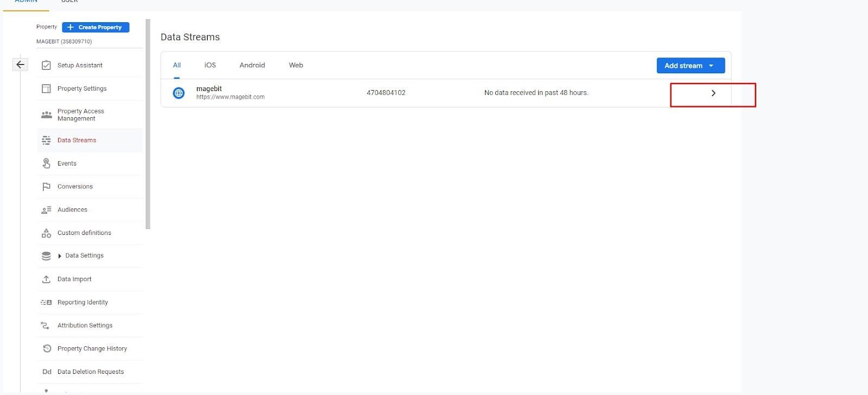Viewport: 868px width, 395px height.
Task: Open Data Deletion Requests
Action: (91, 372)
